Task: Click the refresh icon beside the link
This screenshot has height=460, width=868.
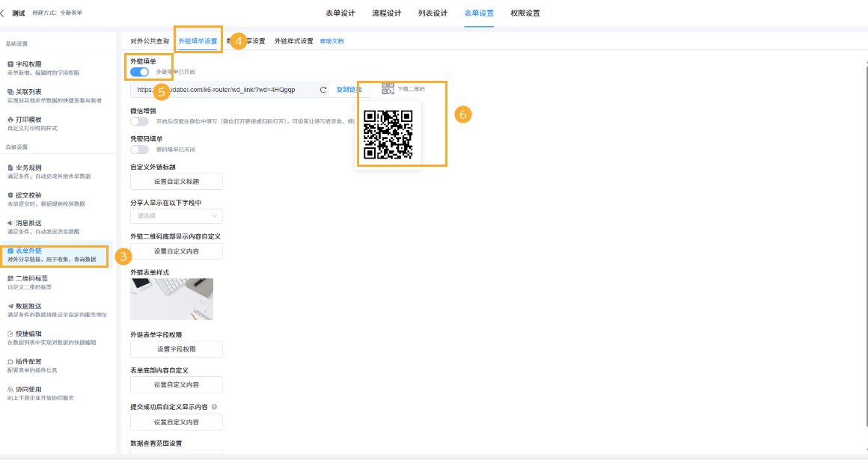Action: click(322, 89)
